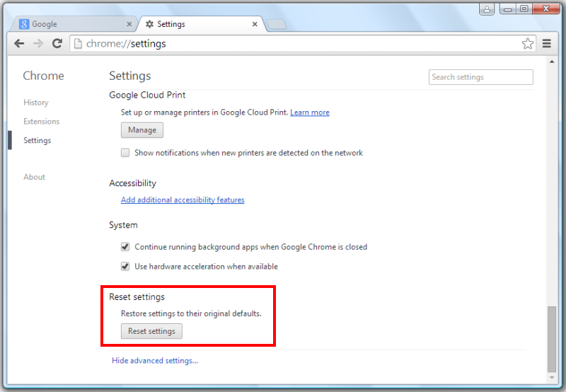Go back using the browser back arrow
This screenshot has height=392, width=566.
click(x=19, y=44)
